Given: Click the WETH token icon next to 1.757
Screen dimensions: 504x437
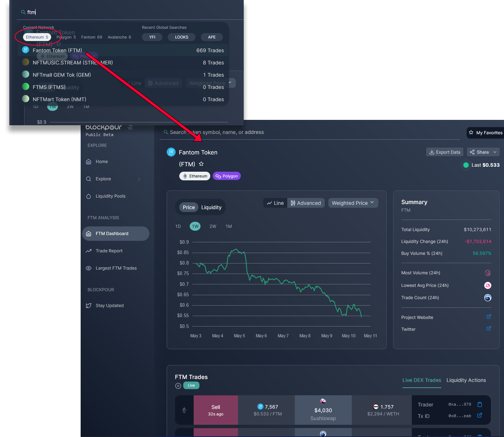Looking at the screenshot, I should 376,407.
